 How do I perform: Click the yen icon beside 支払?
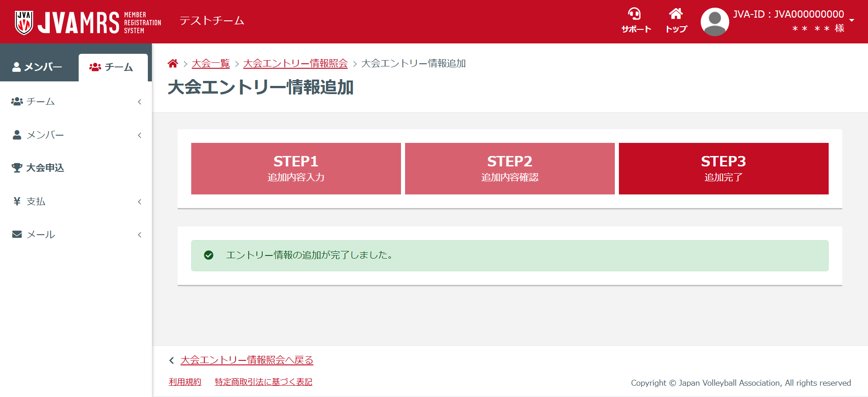[x=17, y=201]
